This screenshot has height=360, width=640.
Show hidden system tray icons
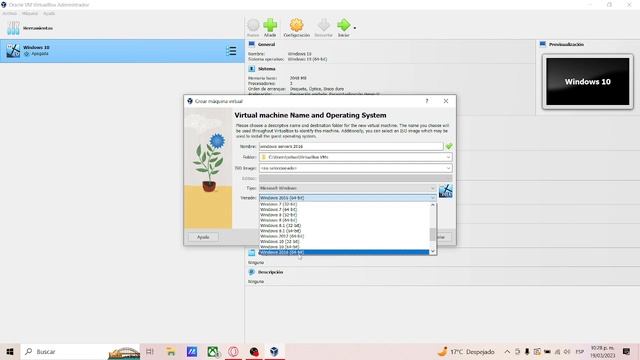pyautogui.click(x=507, y=351)
